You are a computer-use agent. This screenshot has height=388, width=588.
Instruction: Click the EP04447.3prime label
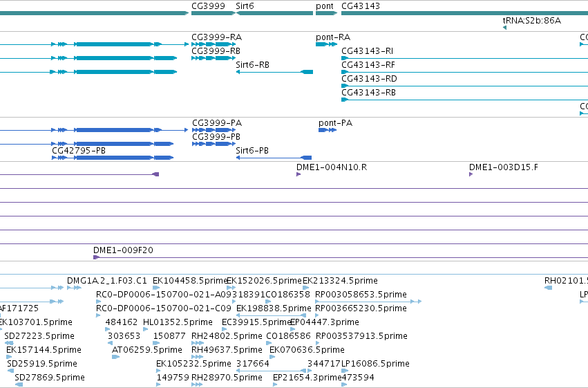pos(325,322)
